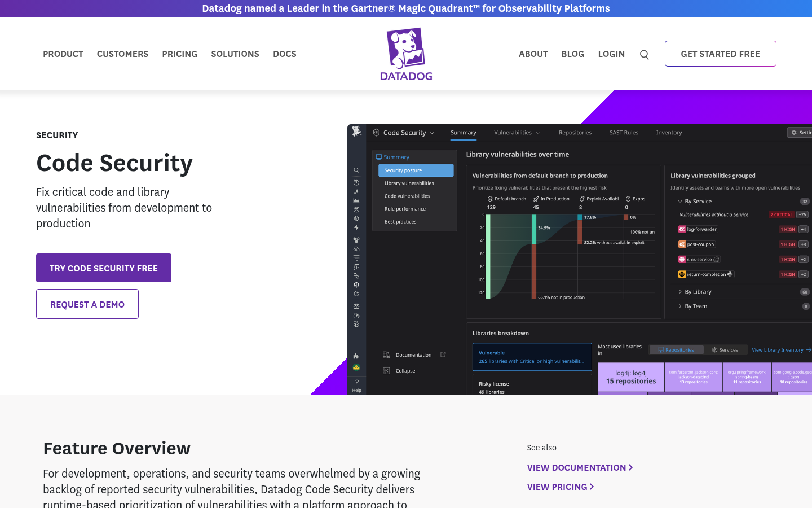Open the Repositories tab

coord(575,133)
